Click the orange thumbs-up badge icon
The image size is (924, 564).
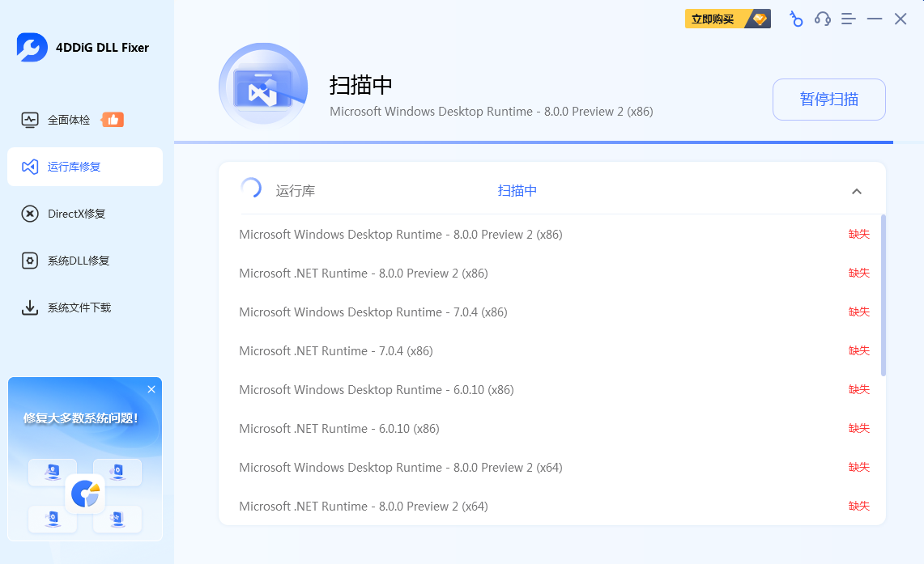point(113,120)
